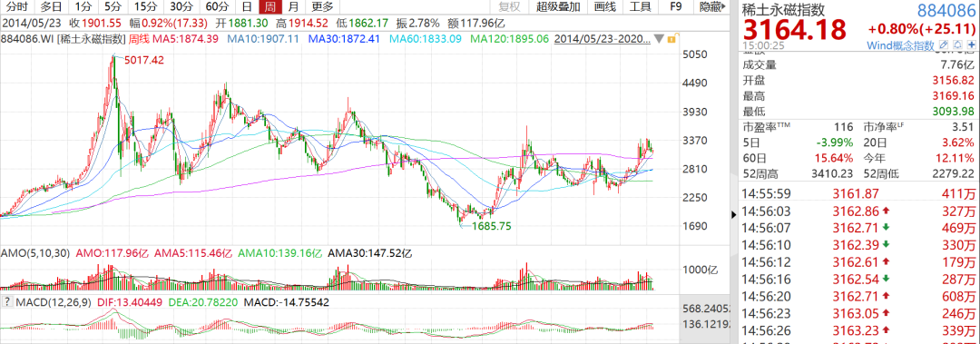Open the 画线 drawing tools

(x=605, y=7)
